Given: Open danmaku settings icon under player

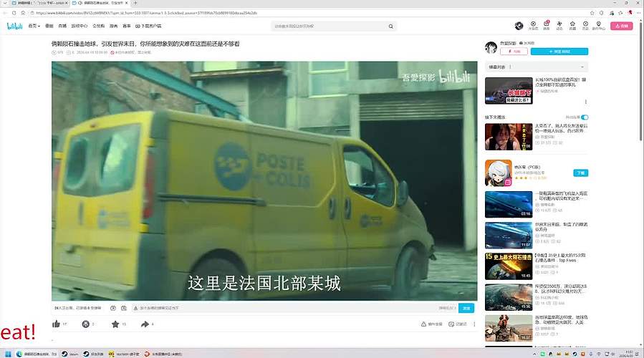Looking at the screenshot, I should 124,308.
